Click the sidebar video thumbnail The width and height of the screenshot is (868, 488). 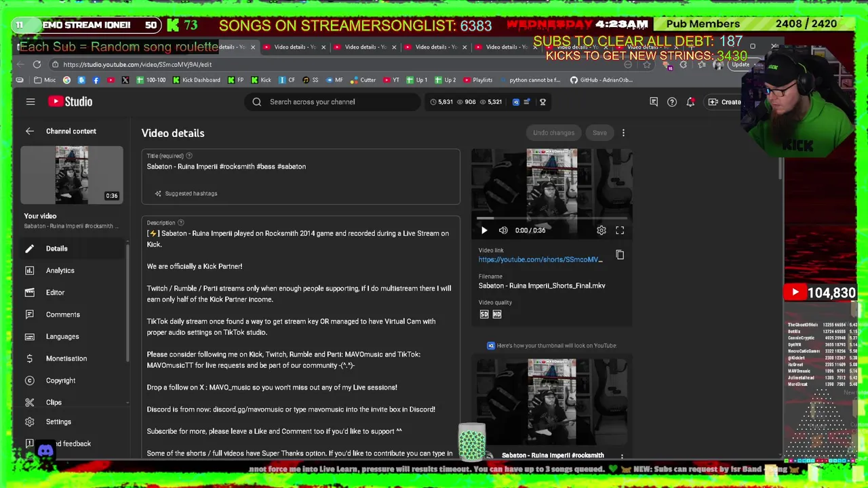pos(72,175)
